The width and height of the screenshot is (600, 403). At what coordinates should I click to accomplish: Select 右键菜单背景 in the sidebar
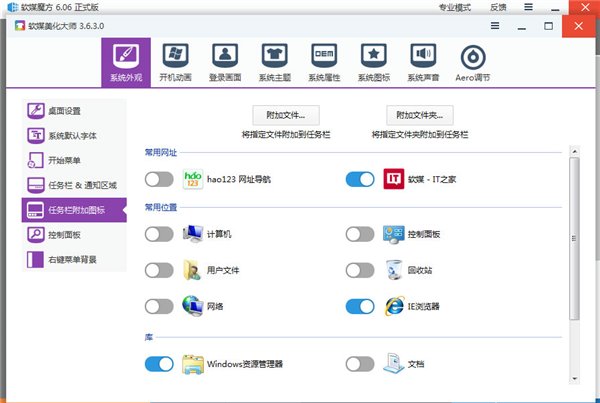(74, 259)
